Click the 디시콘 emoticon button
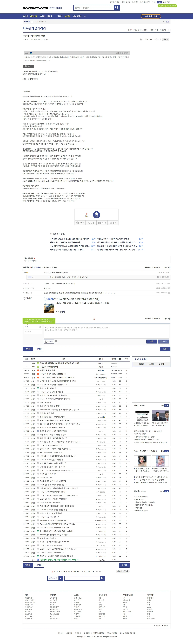Viewport: 193px width, 644px height. pyautogui.click(x=49, y=341)
